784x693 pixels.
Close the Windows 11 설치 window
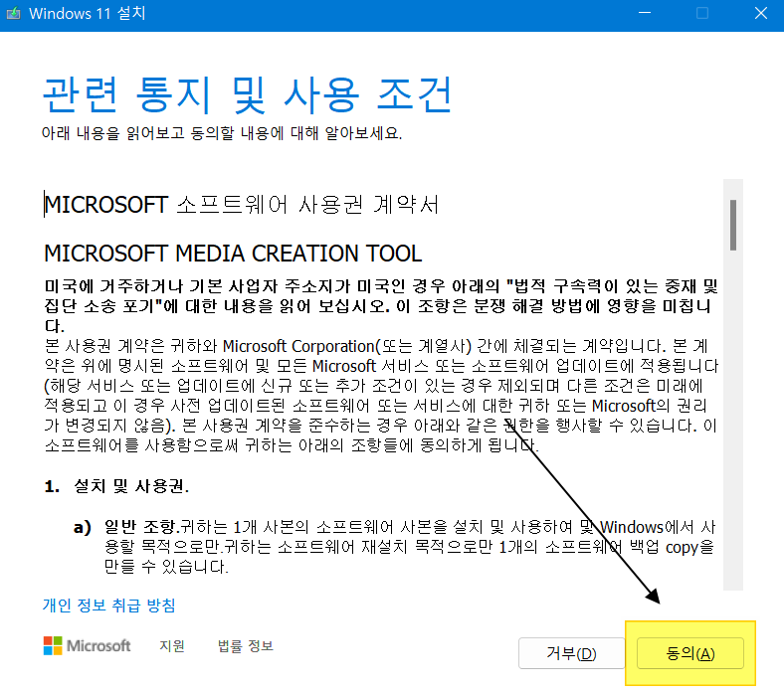[x=761, y=13]
